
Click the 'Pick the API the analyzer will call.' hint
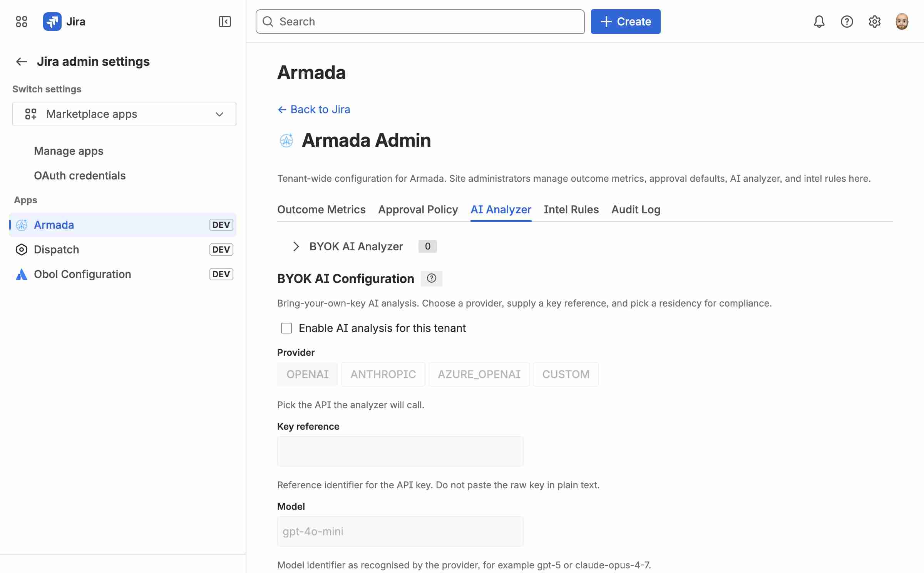(x=351, y=405)
